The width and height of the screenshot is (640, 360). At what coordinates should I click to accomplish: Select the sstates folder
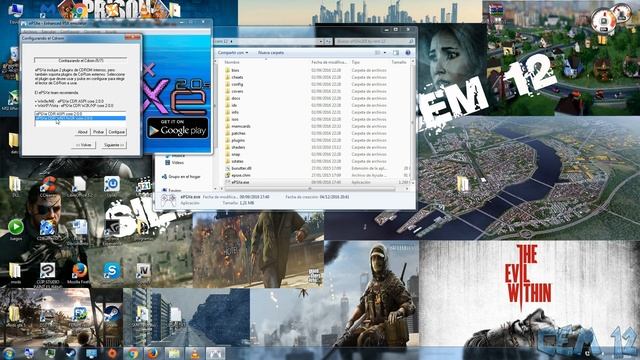point(237,161)
